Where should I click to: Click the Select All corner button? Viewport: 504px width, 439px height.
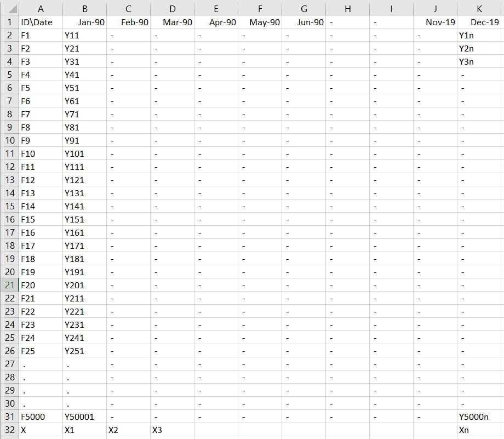point(9,8)
